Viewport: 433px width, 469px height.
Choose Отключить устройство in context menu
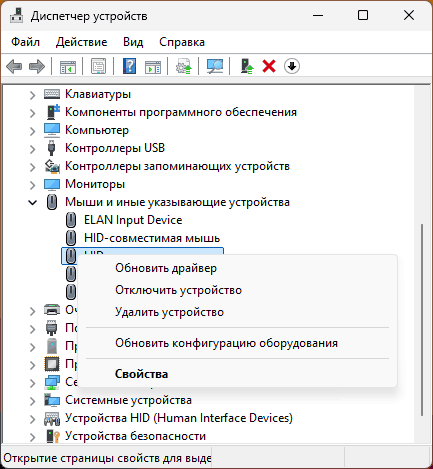tap(178, 290)
